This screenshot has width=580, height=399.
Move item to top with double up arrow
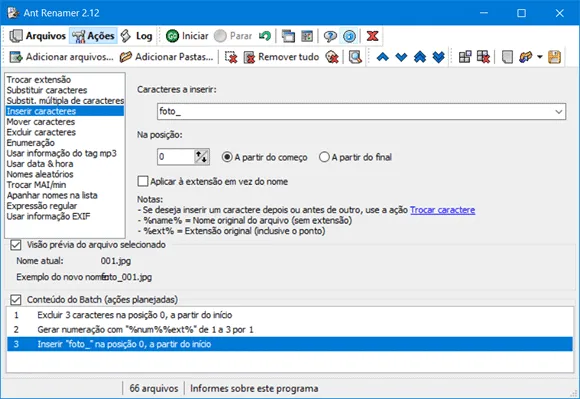coord(420,57)
